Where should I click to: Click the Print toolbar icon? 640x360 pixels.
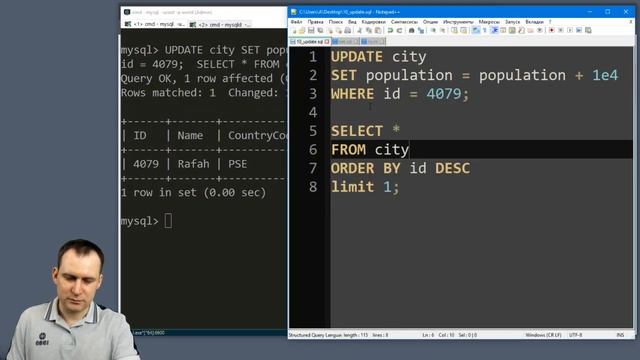click(348, 30)
